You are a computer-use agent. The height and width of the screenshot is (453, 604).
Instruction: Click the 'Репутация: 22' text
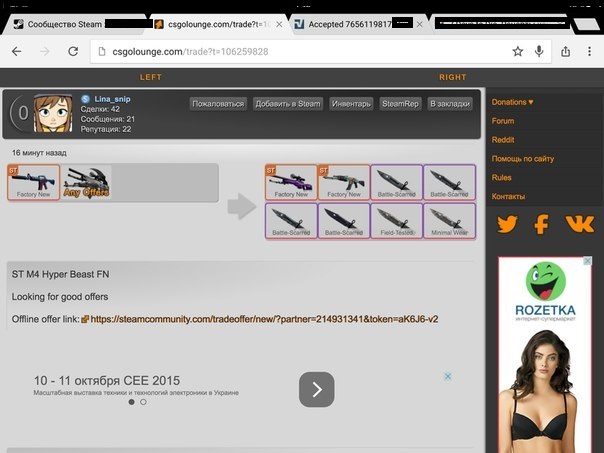(106, 129)
